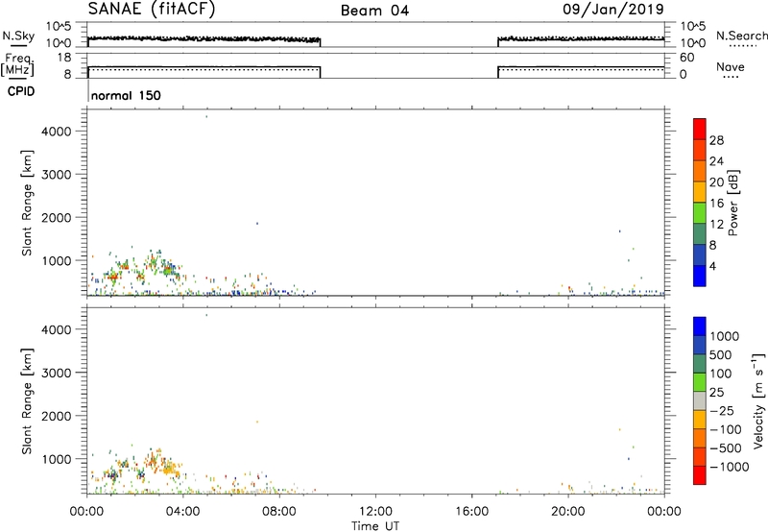The width and height of the screenshot is (768, 532).
Task: Click the 3000 tick of the power panel
Action: coord(57,175)
